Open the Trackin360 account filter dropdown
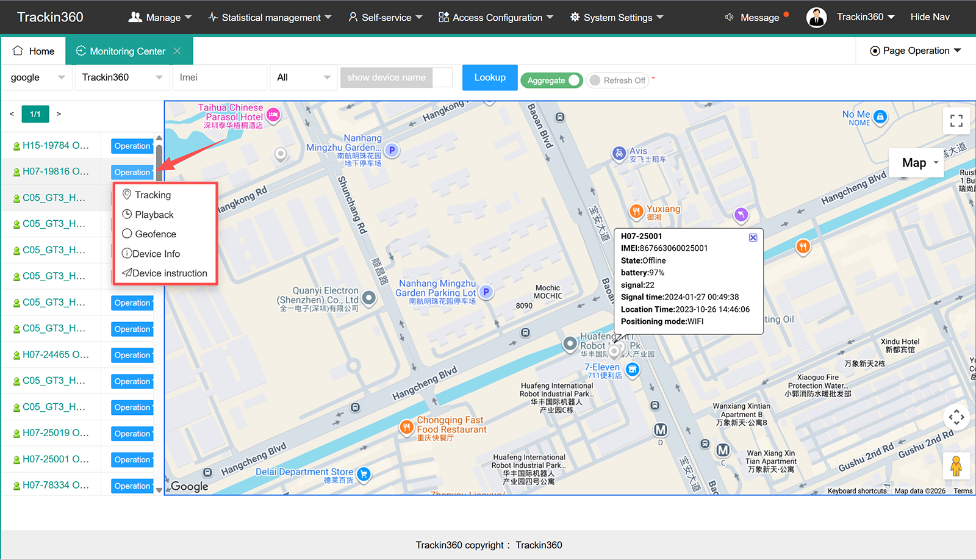The height and width of the screenshot is (560, 976). [122, 77]
